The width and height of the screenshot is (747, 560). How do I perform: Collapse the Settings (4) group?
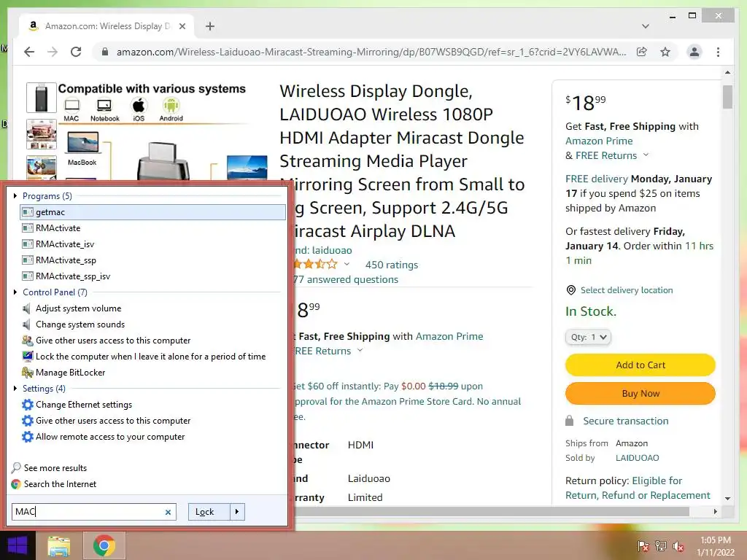pyautogui.click(x=15, y=388)
